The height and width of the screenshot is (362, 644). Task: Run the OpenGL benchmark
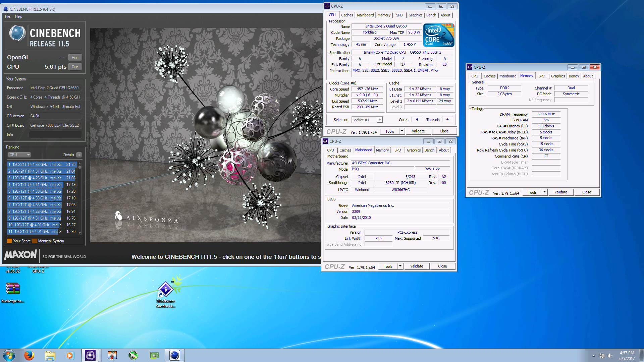click(75, 58)
